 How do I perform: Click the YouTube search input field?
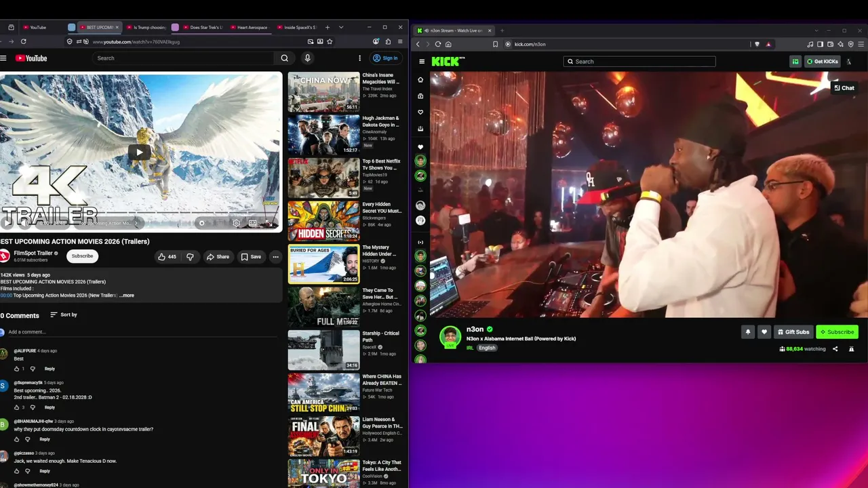point(184,58)
